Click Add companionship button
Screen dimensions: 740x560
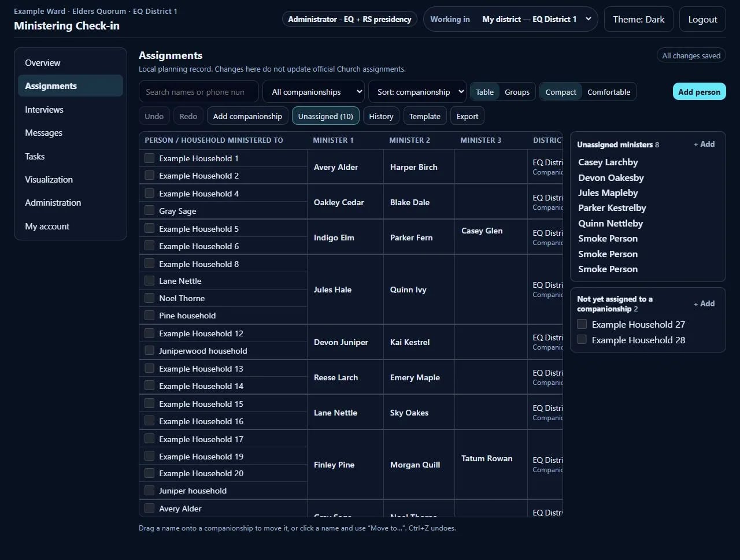(x=247, y=116)
